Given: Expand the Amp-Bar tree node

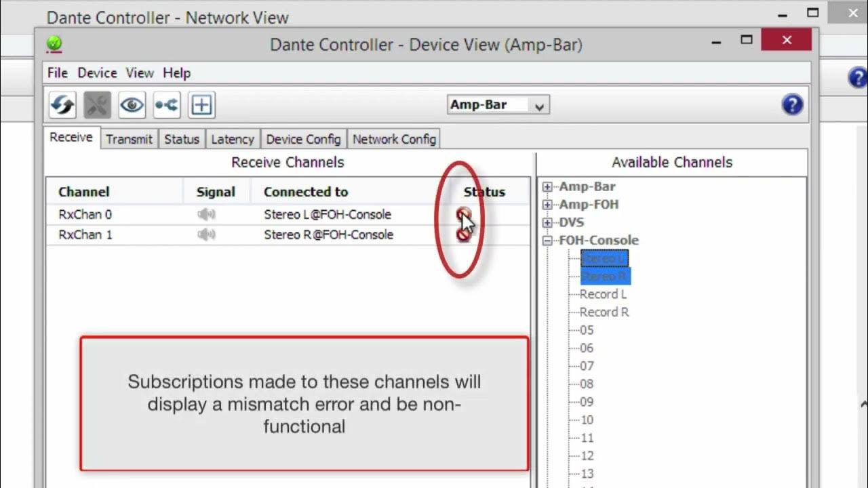Looking at the screenshot, I should pos(547,186).
